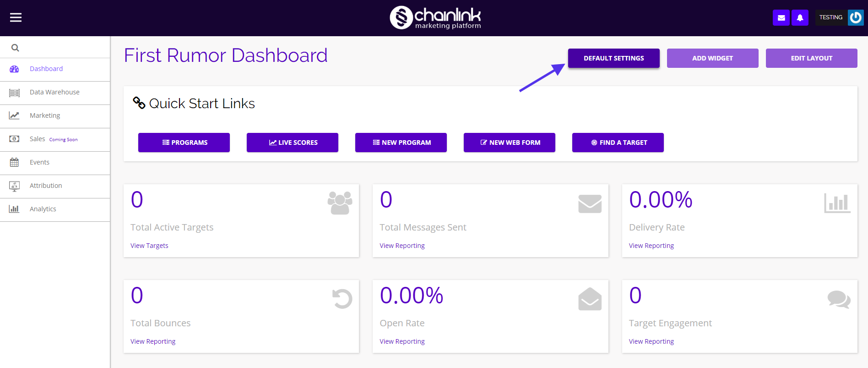Viewport: 868px width, 368px height.
Task: Click the Marketing line chart icon
Action: [x=14, y=115]
